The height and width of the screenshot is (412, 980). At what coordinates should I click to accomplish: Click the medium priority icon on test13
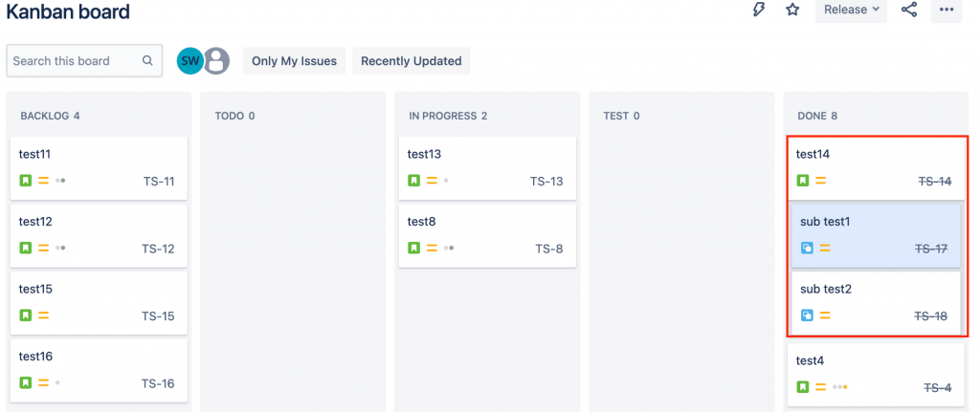(432, 180)
